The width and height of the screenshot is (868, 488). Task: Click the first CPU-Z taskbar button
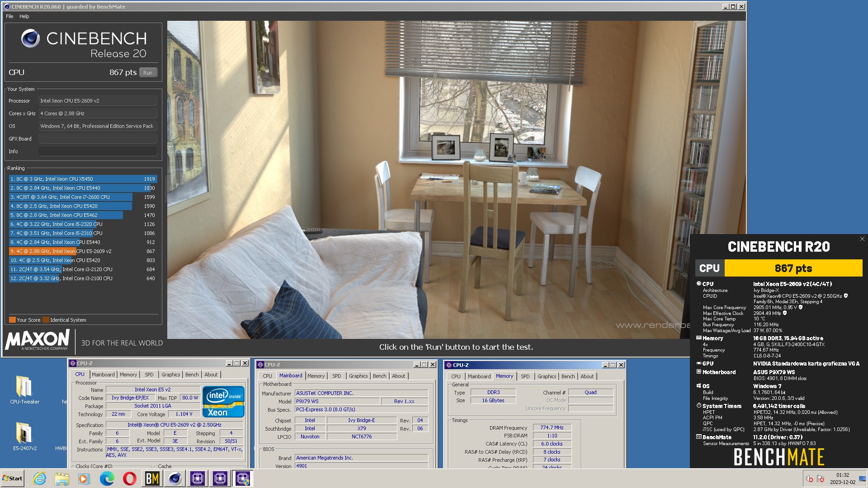coord(198,479)
